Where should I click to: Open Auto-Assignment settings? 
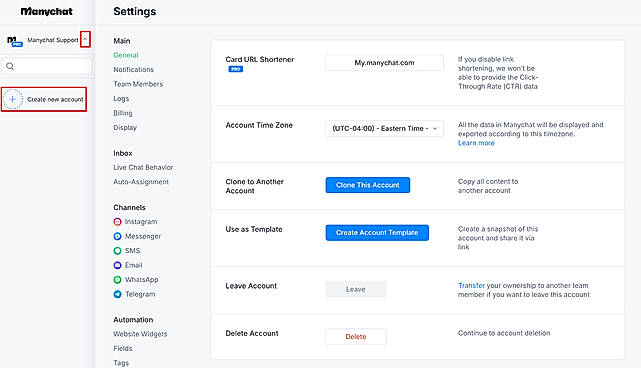pyautogui.click(x=141, y=182)
